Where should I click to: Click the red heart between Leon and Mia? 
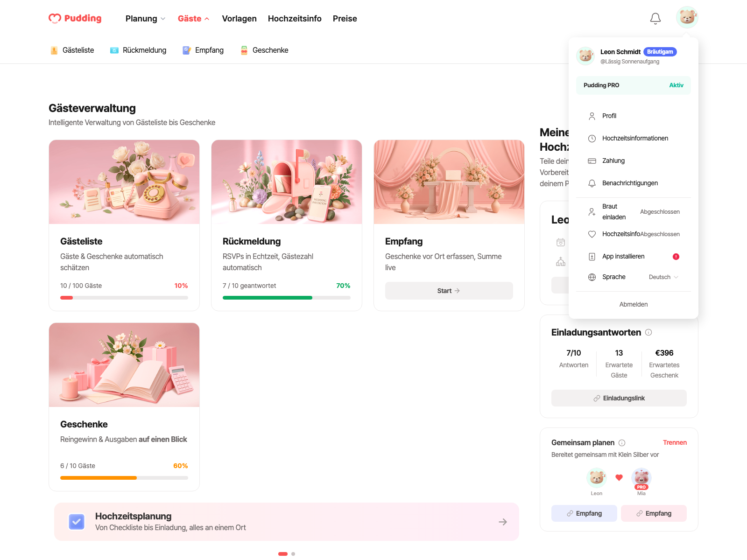(x=619, y=477)
